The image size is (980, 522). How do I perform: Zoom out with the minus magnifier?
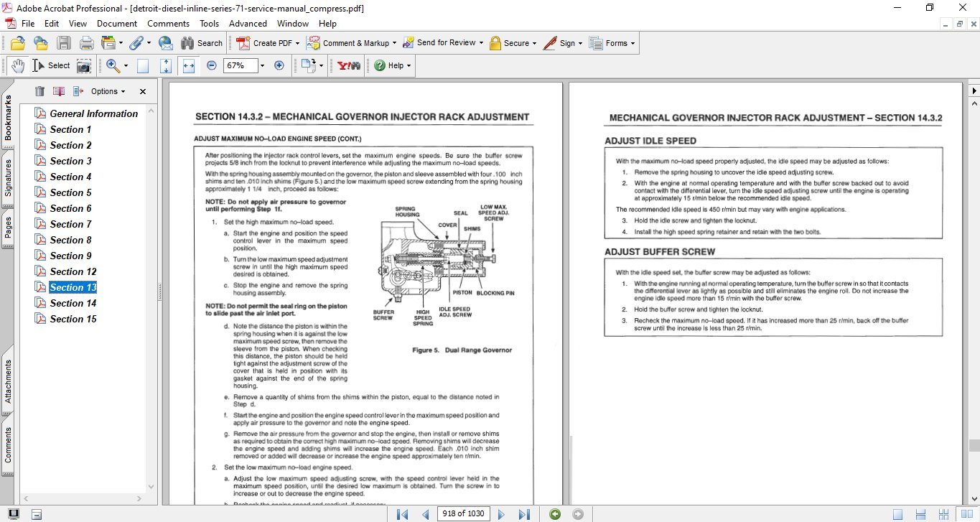(x=210, y=65)
